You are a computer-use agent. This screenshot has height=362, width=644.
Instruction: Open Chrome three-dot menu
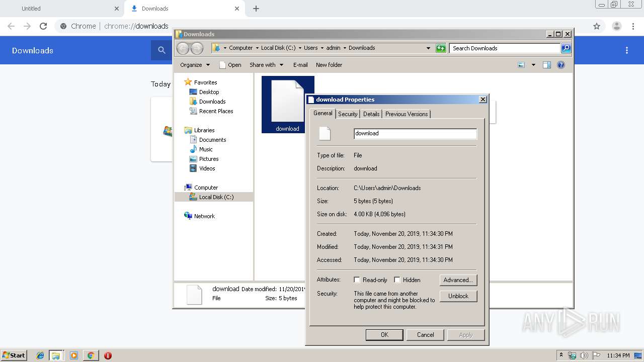(x=633, y=26)
